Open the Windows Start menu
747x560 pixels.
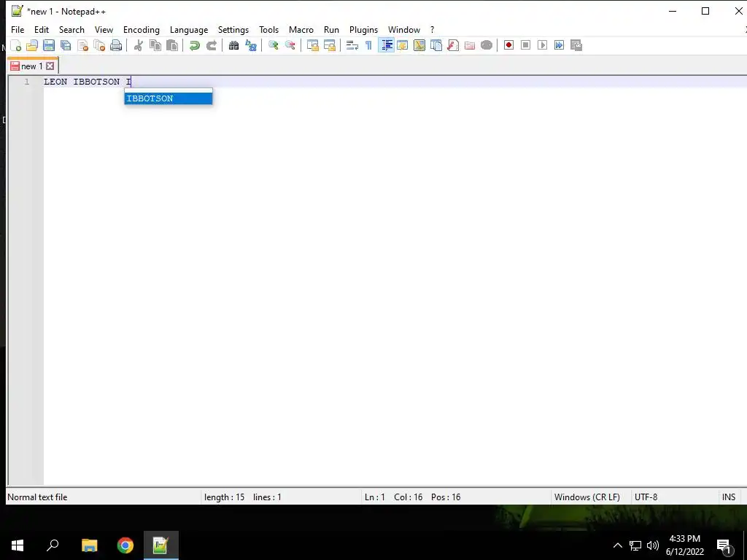pos(18,545)
